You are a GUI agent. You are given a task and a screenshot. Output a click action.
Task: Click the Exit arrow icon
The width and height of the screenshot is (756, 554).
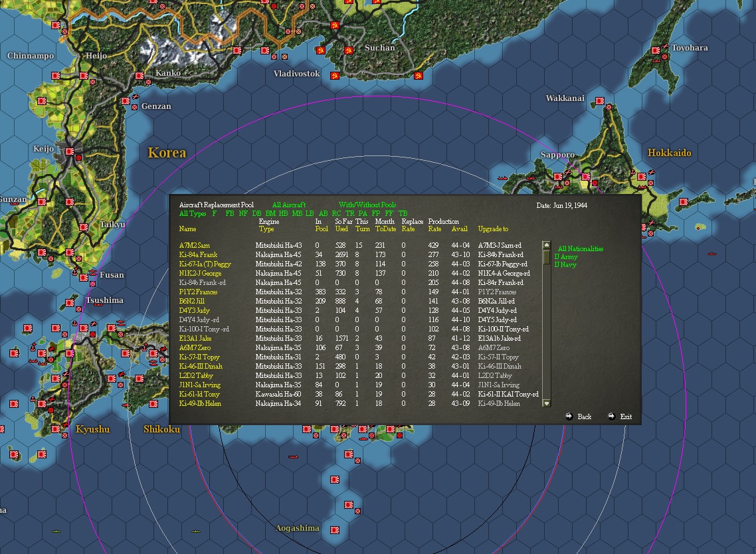click(611, 416)
